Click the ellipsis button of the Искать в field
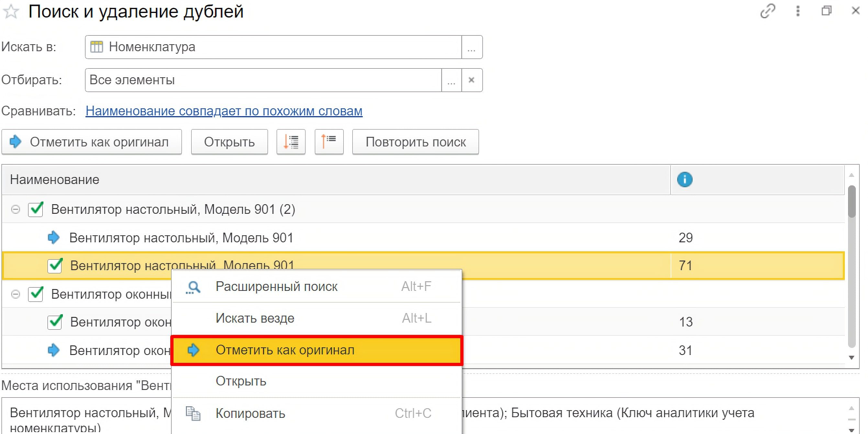This screenshot has width=868, height=434. 472,47
